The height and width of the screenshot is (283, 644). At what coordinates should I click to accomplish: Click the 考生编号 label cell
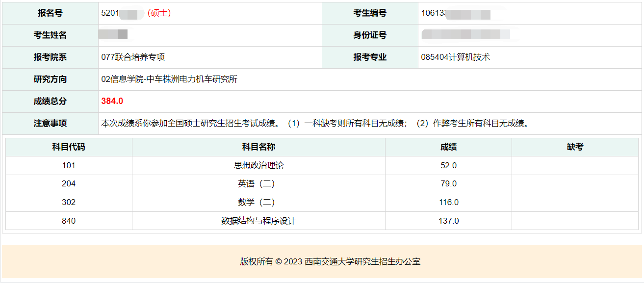click(x=370, y=13)
